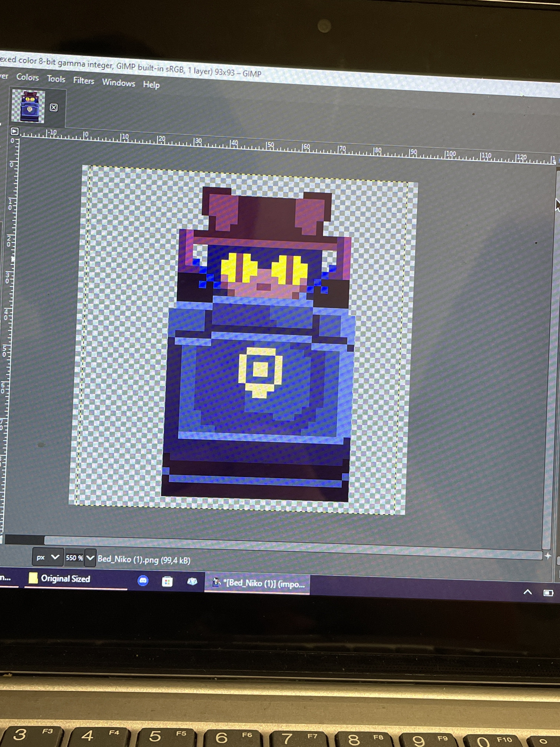This screenshot has height=747, width=560.
Task: Click the pale blue taskbar icon beside Microsoft Store
Action: [x=192, y=582]
